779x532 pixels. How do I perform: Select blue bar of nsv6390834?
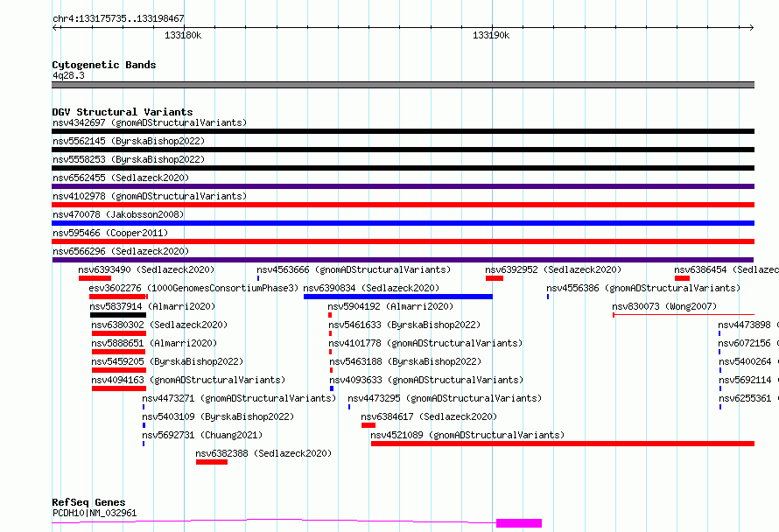(x=398, y=297)
